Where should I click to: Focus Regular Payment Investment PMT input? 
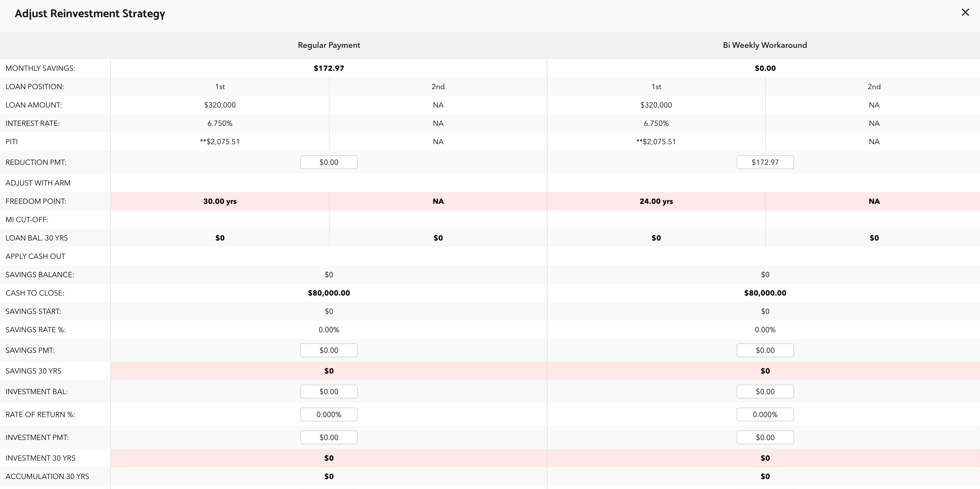coord(329,437)
